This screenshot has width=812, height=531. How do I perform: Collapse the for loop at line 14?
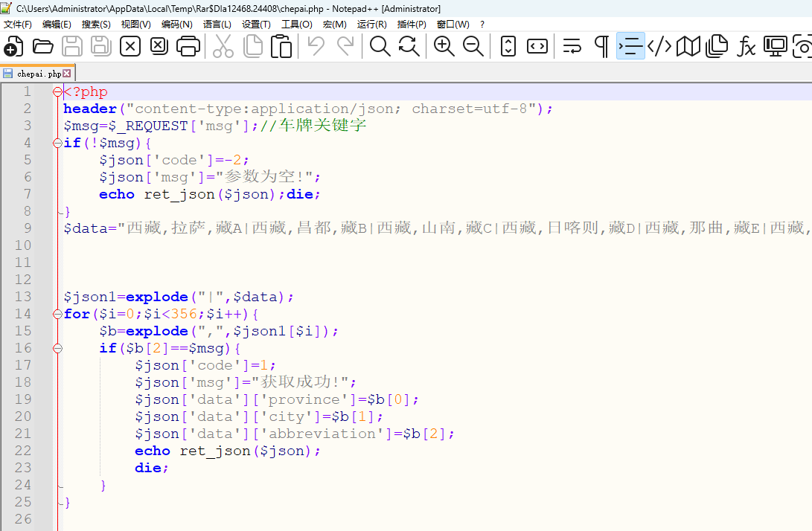point(57,315)
